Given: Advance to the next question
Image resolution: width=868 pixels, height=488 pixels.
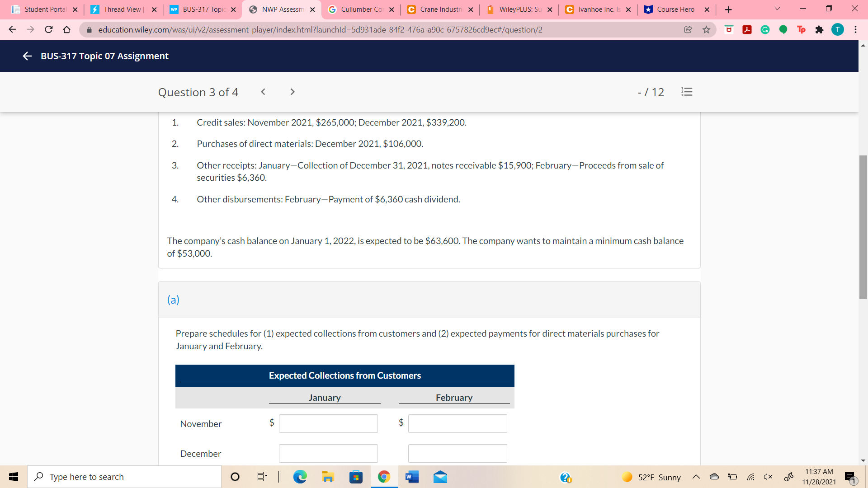Looking at the screenshot, I should (x=292, y=92).
